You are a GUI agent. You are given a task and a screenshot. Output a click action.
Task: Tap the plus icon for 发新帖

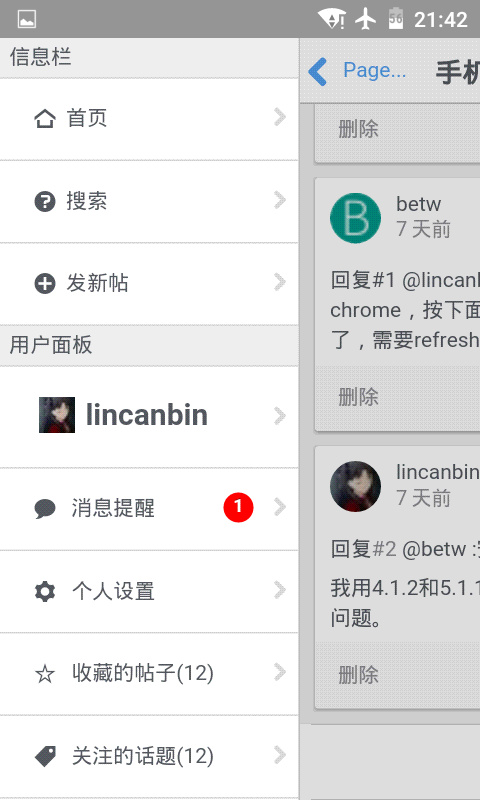click(45, 283)
